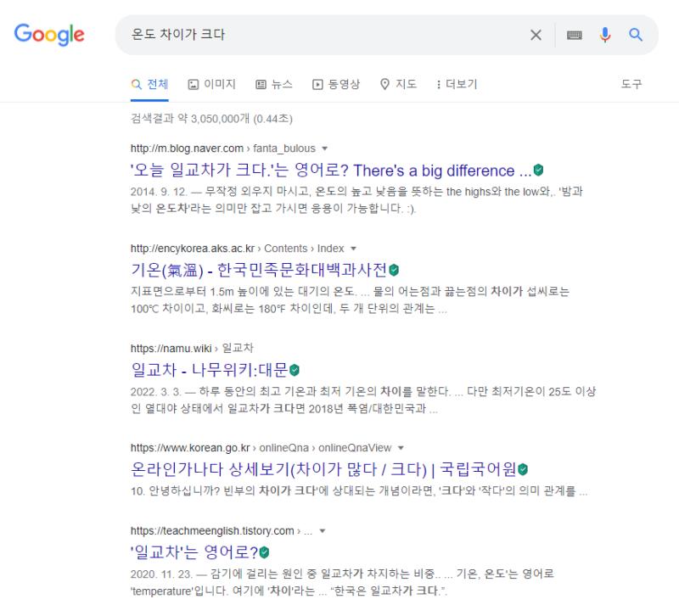Select the 전체 tab

[149, 84]
